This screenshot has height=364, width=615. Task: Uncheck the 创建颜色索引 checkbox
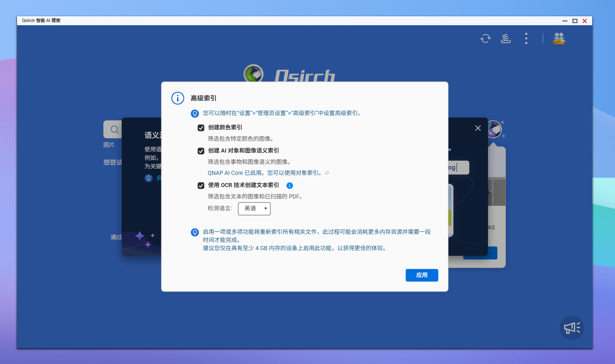click(201, 128)
